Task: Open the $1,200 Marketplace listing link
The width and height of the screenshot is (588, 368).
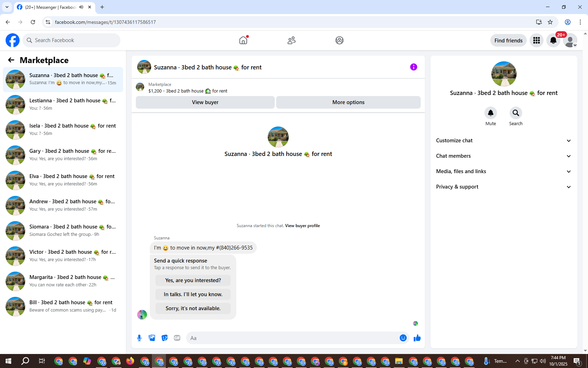Action: (x=188, y=91)
